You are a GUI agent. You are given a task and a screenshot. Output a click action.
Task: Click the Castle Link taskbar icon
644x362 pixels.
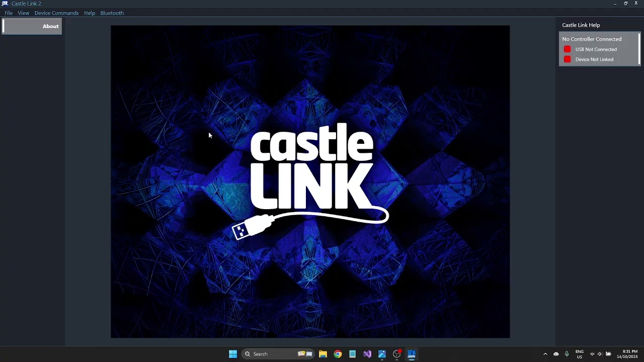tap(412, 354)
